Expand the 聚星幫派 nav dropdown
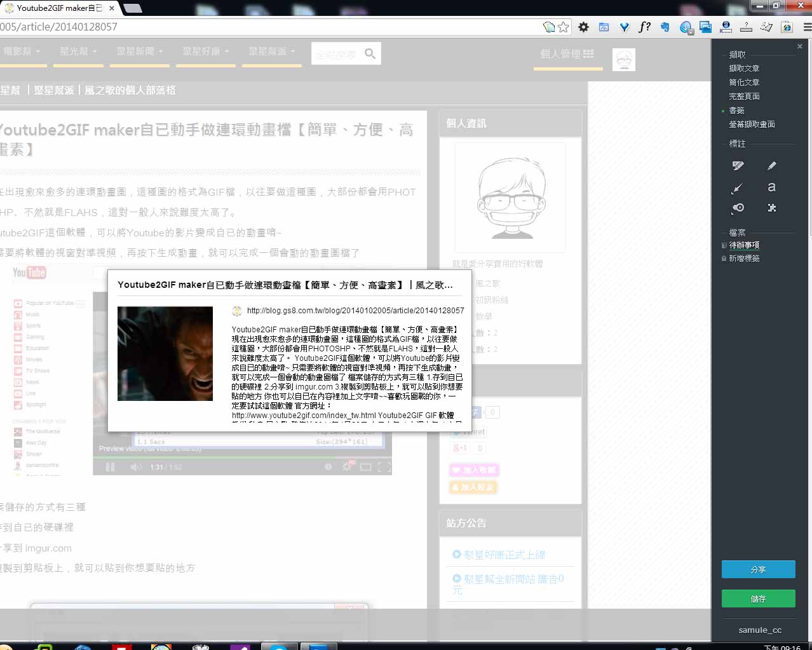The image size is (812, 650). (272, 51)
